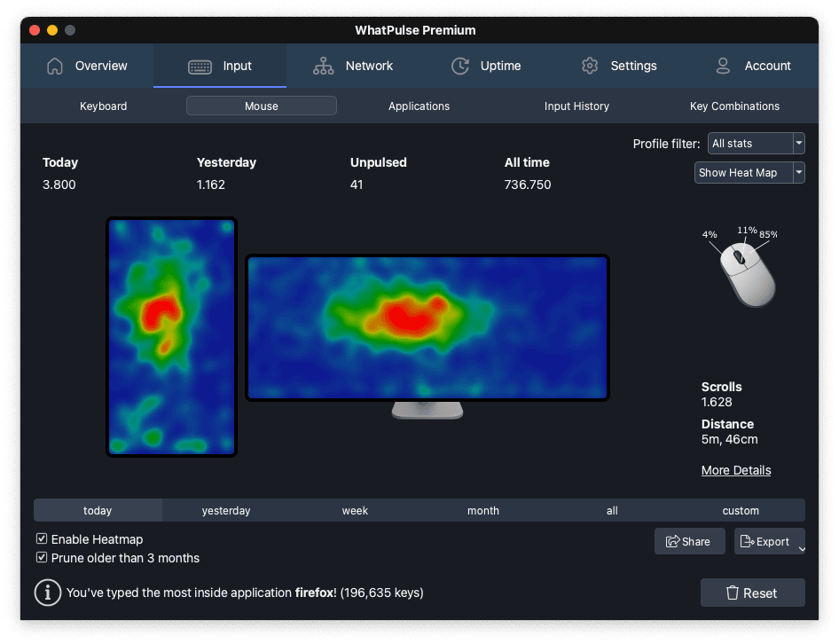
Task: Click the Settings gear icon
Action: 590,66
